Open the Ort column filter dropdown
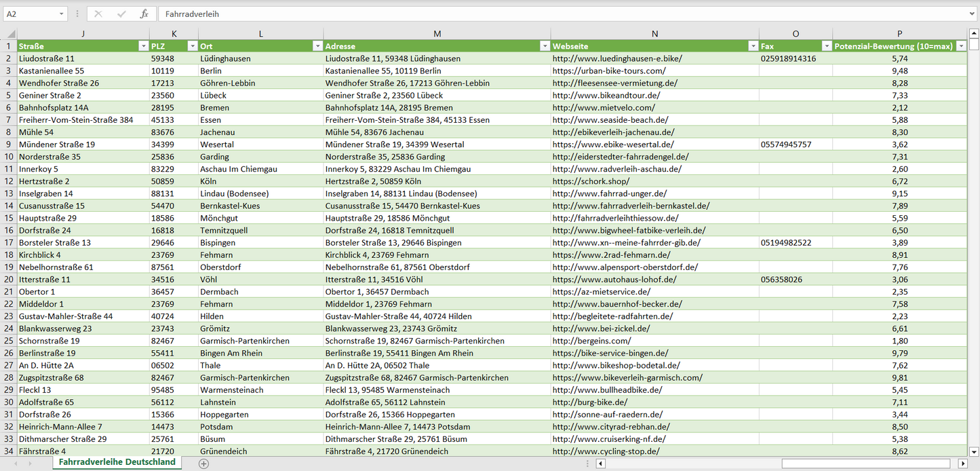 pos(317,46)
